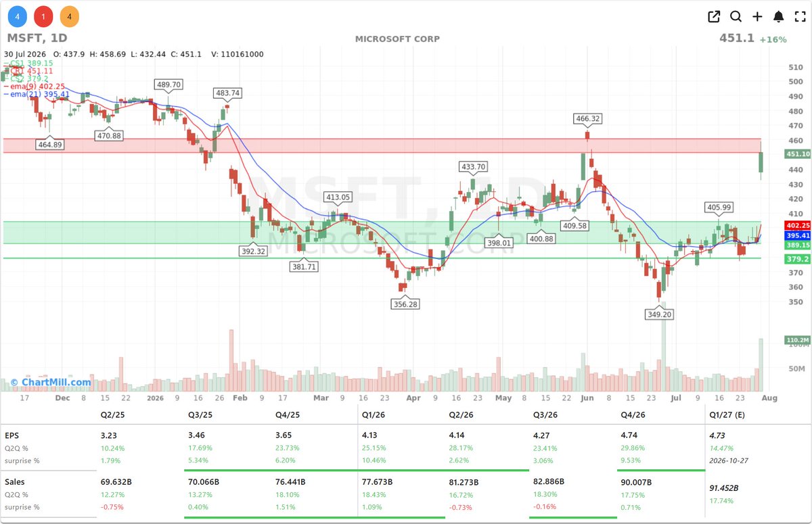Click the blue 395.41 ema price tag
This screenshot has height=524, width=812.
(x=797, y=235)
